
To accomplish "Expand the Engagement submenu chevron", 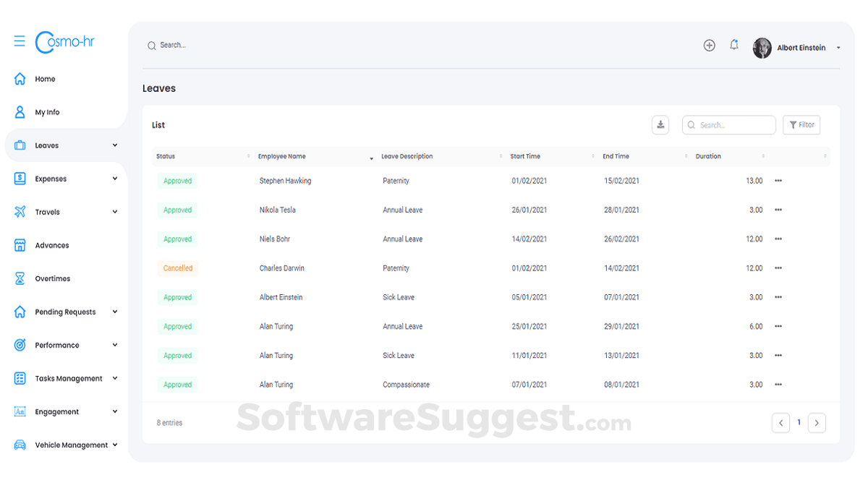I will click(x=115, y=411).
